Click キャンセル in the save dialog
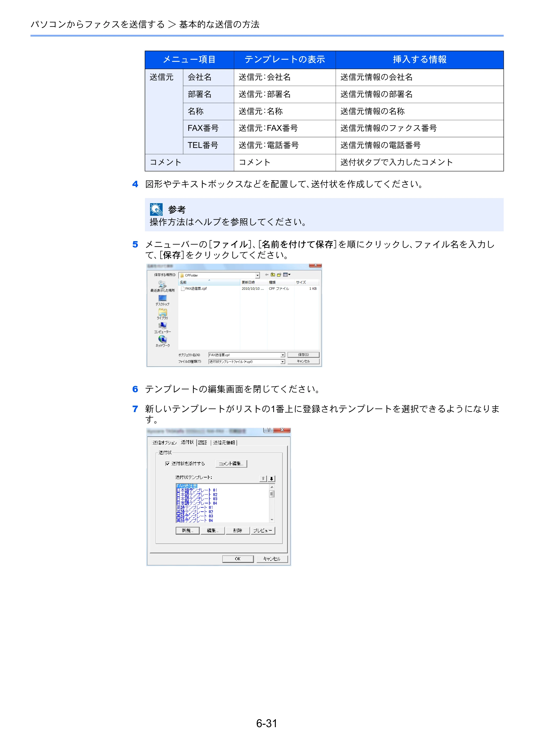The image size is (534, 756). pyautogui.click(x=303, y=361)
